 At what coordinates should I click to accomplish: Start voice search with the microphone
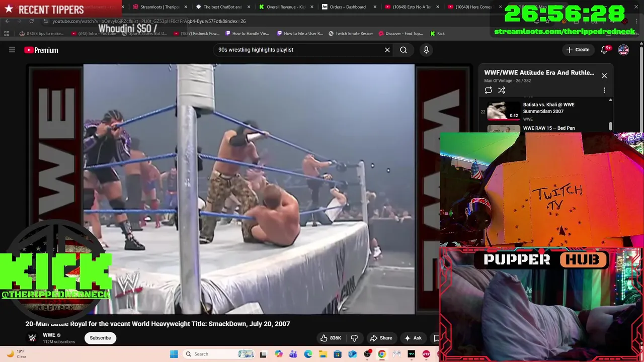[426, 50]
